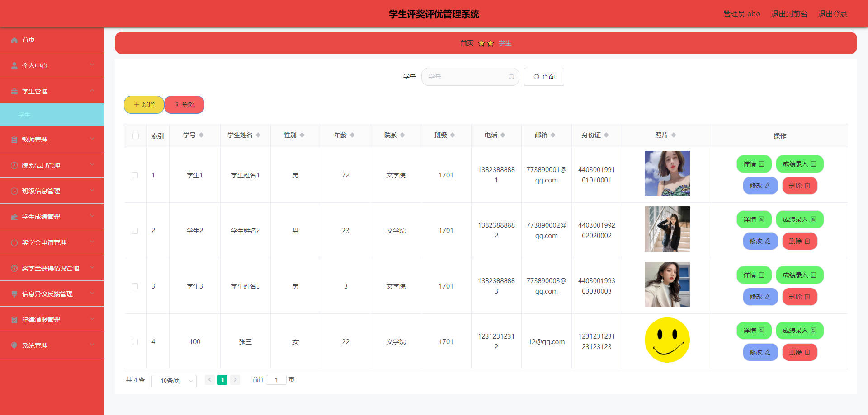Viewport: 868px width, 415px height.
Task: Click the previous page arrow in pagination
Action: pos(210,380)
